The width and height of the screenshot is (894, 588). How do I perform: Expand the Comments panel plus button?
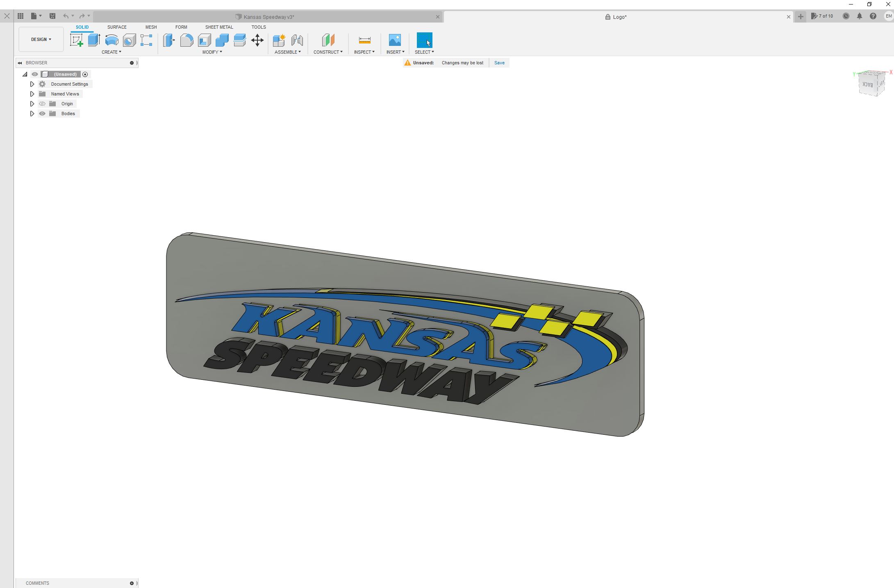[132, 583]
